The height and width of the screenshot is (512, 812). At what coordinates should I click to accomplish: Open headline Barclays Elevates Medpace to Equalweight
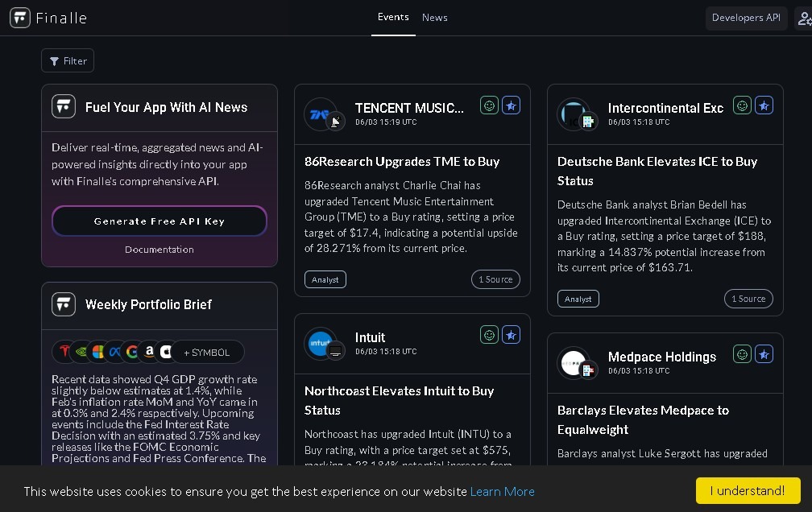point(643,420)
